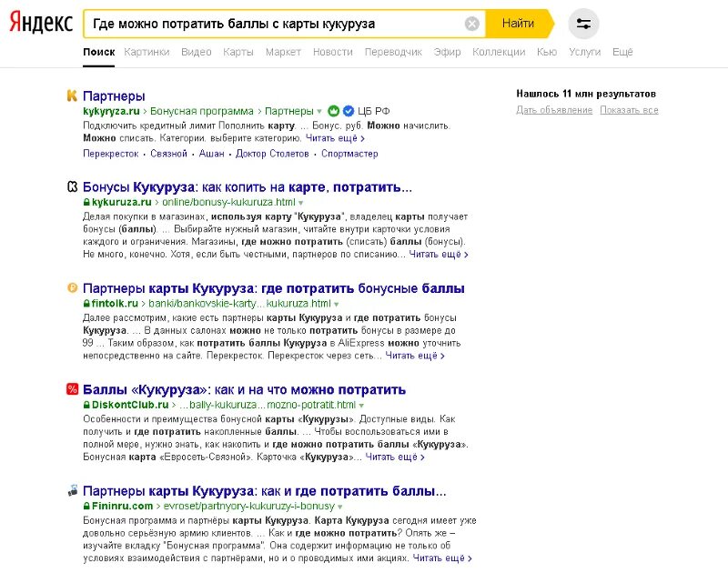Click the blue verified checkmark badge
728x573 pixels.
(x=349, y=111)
